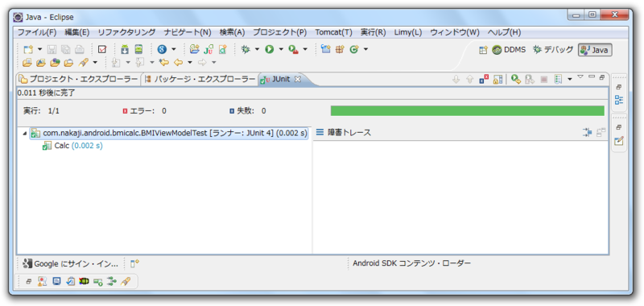
Task: Open the ウィンドウ(W) menu
Action: click(x=455, y=32)
